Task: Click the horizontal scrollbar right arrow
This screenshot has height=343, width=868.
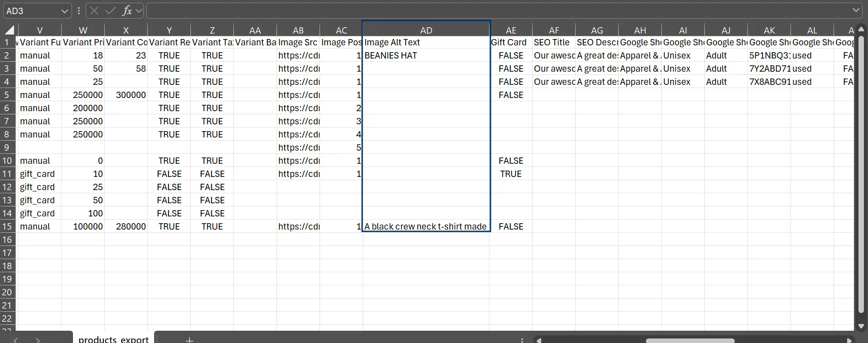Action: tap(850, 340)
